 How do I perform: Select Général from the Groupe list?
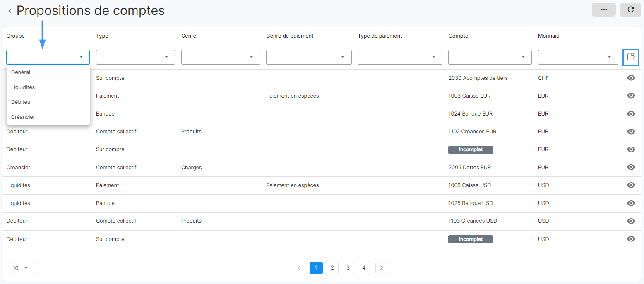[x=48, y=72]
